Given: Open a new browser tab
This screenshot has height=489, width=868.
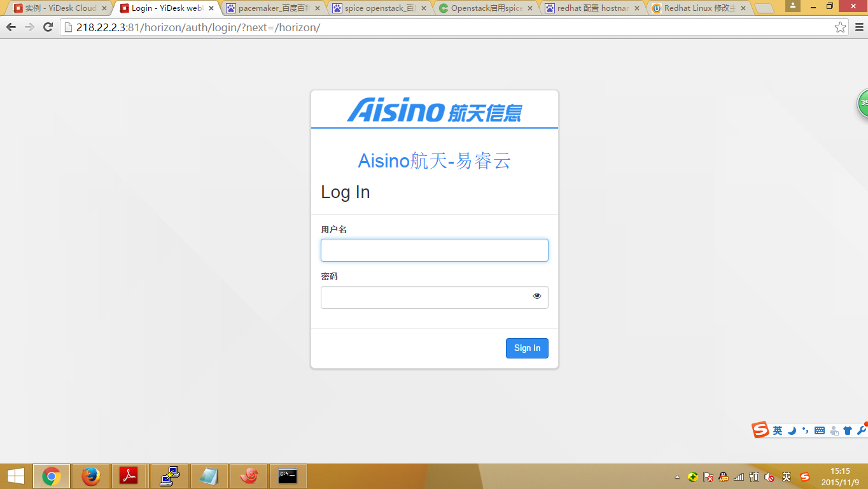Looking at the screenshot, I should 764,9.
